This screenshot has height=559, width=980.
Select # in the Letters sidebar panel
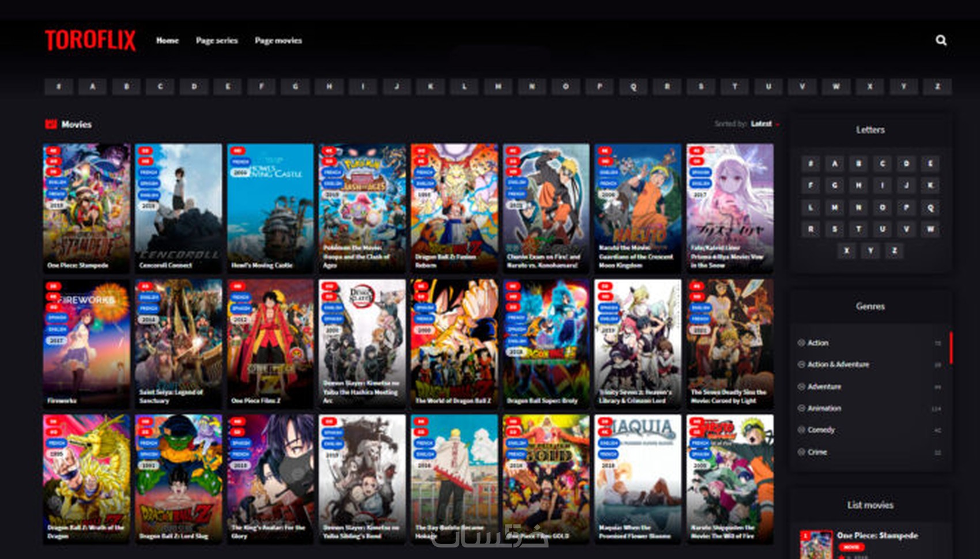(811, 164)
